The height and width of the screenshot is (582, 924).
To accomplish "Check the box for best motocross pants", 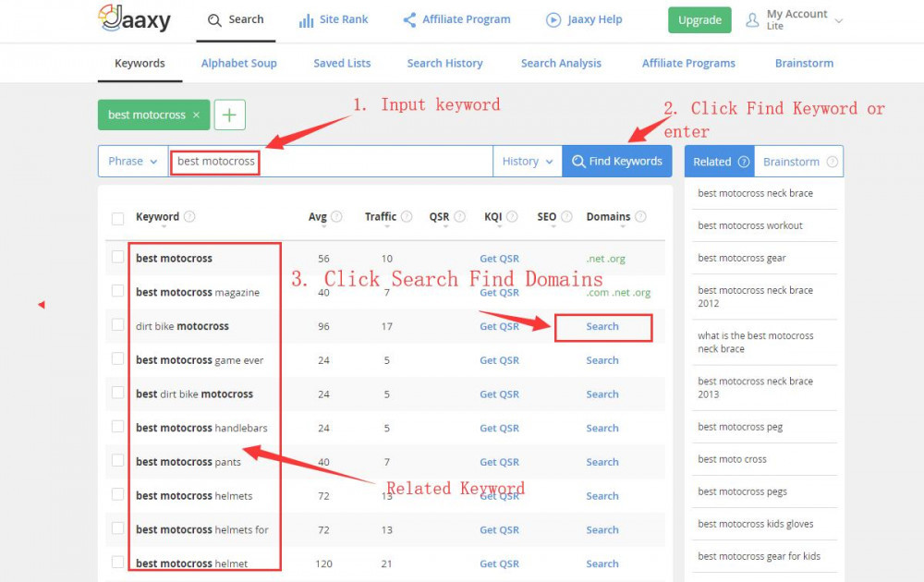I will pyautogui.click(x=118, y=460).
